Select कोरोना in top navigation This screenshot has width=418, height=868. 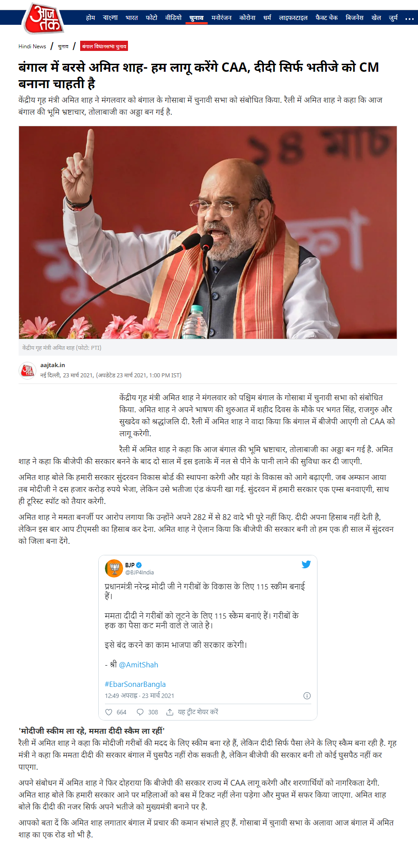point(248,18)
